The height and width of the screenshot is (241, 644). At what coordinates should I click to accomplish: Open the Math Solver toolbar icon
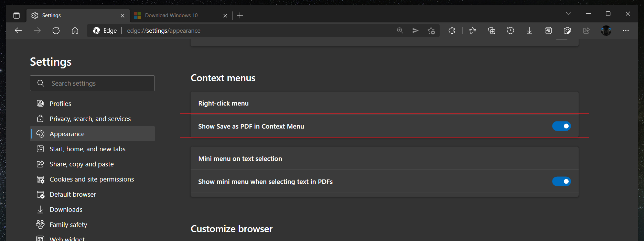tap(548, 31)
